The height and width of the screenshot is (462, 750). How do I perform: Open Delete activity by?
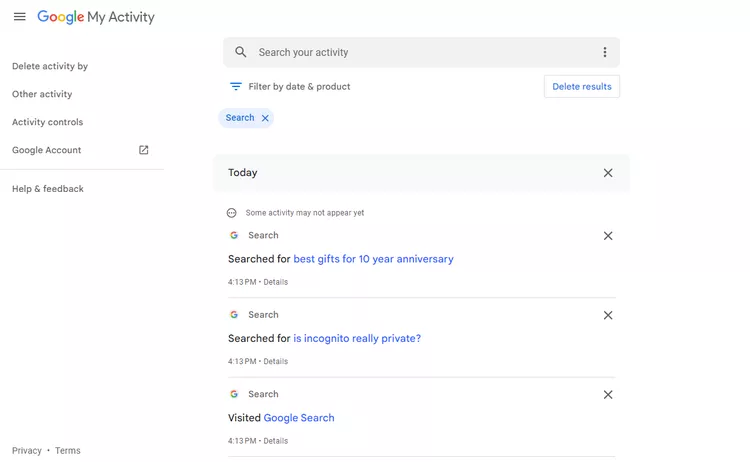[x=50, y=66]
